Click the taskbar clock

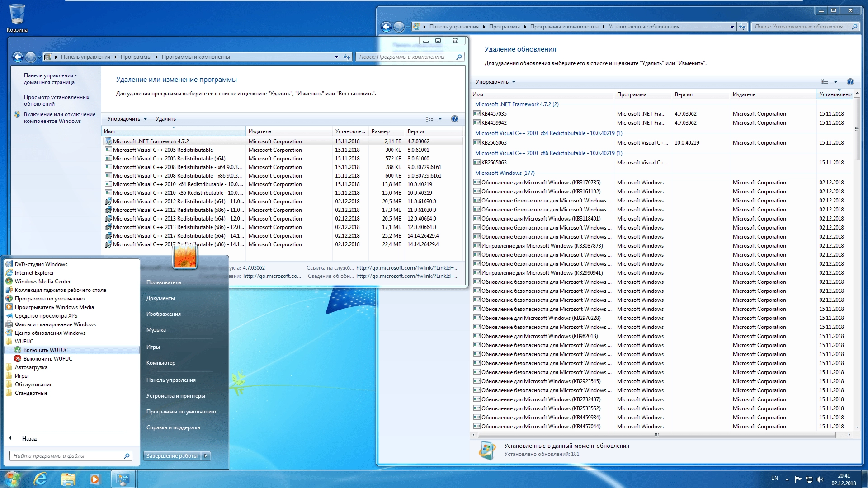click(x=844, y=479)
